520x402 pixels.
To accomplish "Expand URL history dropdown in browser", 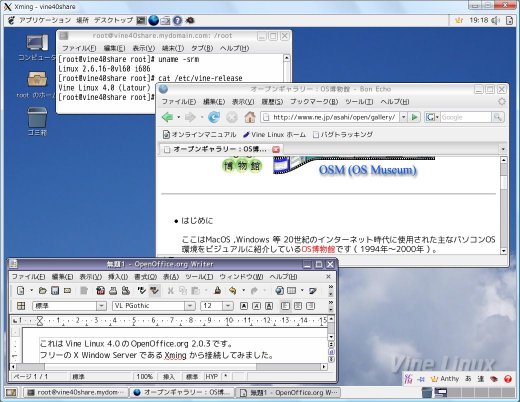I will pyautogui.click(x=404, y=117).
